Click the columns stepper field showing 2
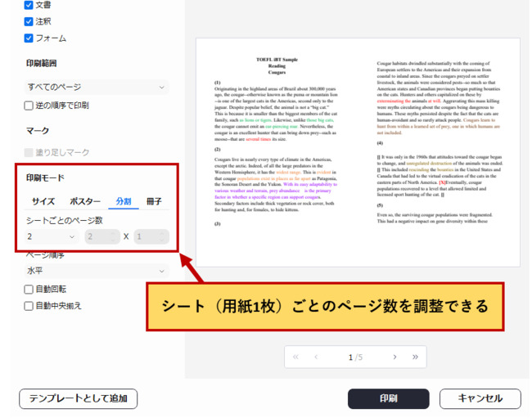 (102, 236)
